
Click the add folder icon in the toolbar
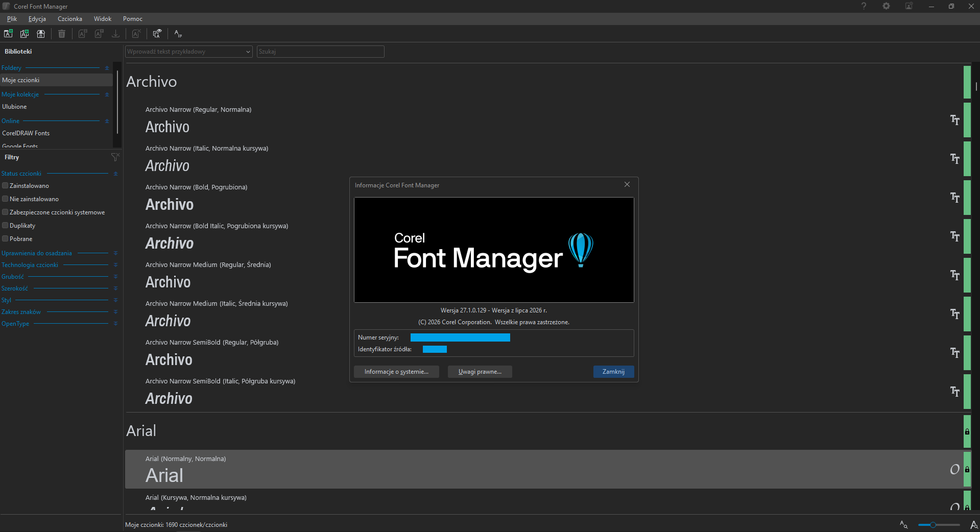pos(9,34)
